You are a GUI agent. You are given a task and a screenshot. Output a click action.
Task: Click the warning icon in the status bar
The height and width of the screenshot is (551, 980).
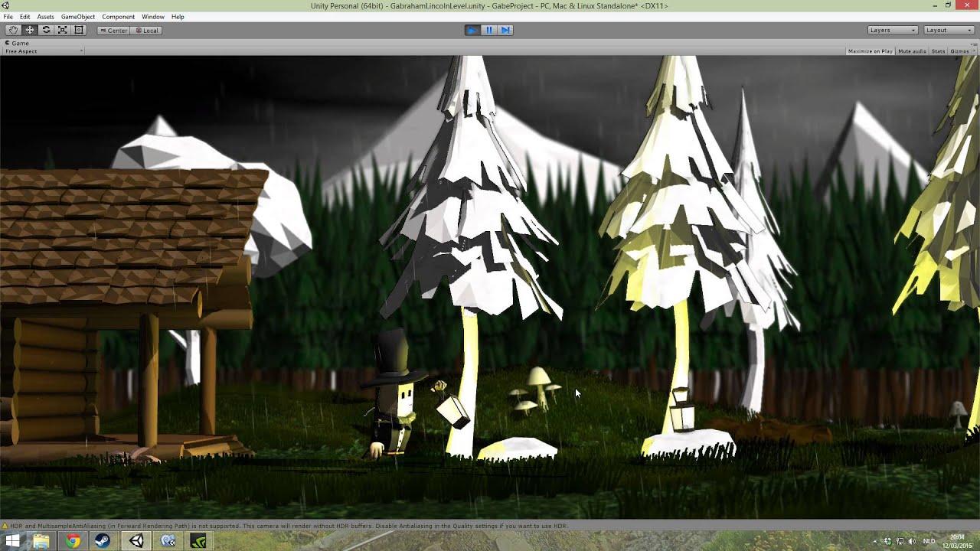(5, 527)
